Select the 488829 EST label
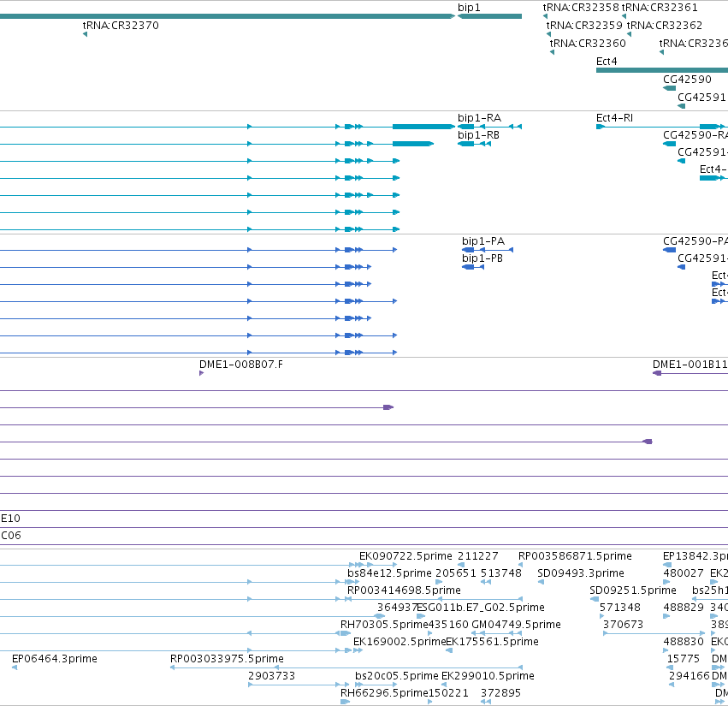The width and height of the screenshot is (728, 706). pos(684,608)
